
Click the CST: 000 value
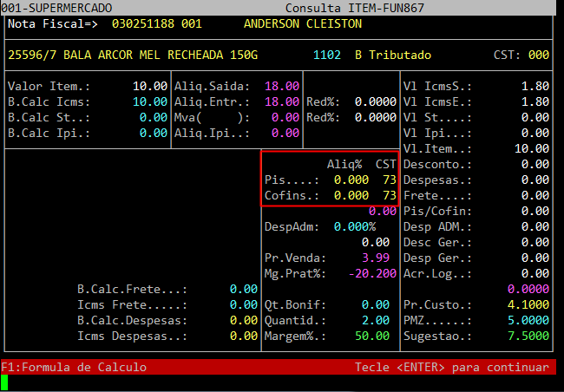point(538,55)
